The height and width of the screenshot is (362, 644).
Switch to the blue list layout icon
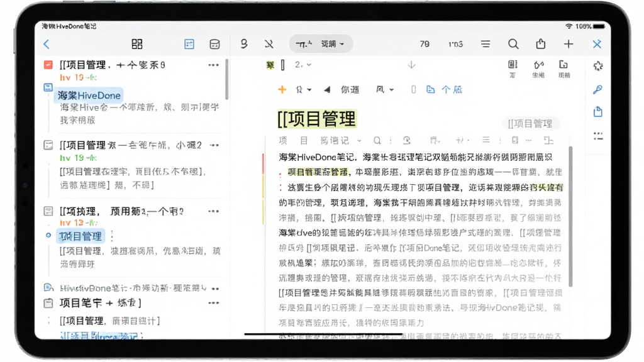189,44
